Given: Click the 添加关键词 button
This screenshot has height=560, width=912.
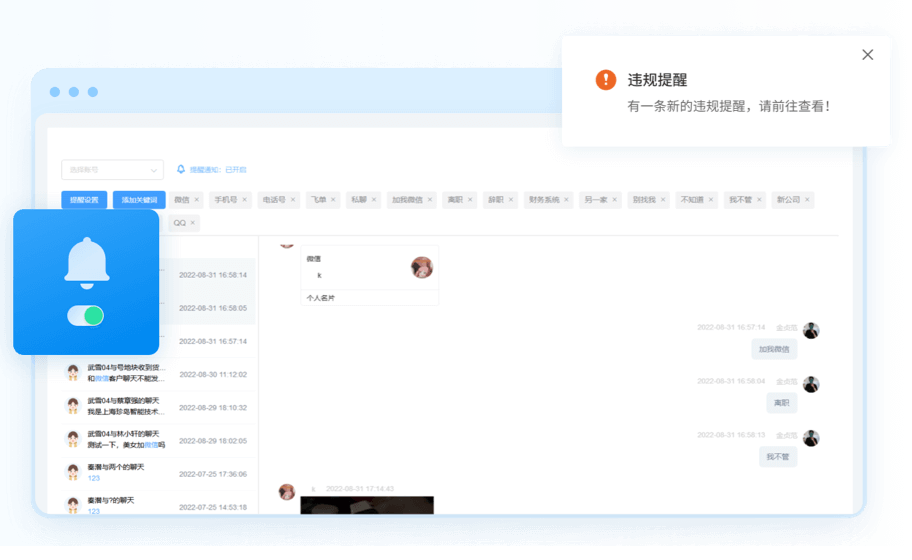Looking at the screenshot, I should pyautogui.click(x=139, y=200).
